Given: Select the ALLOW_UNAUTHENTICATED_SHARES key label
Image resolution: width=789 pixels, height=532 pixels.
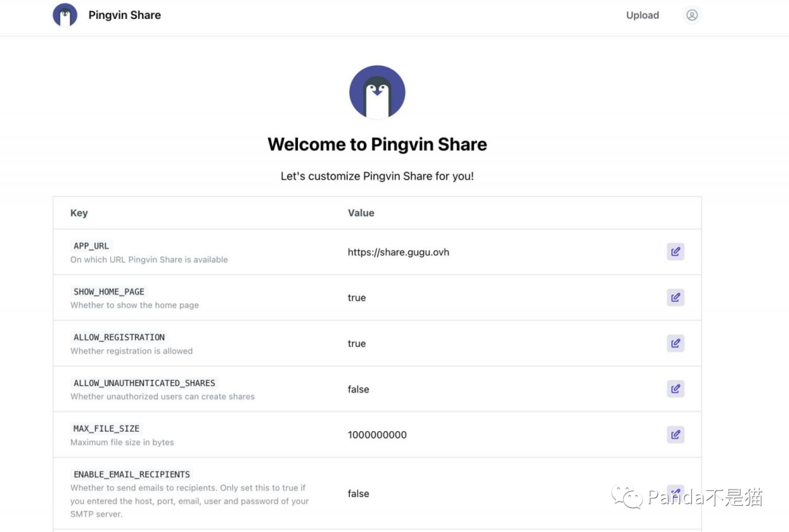Looking at the screenshot, I should 144,383.
